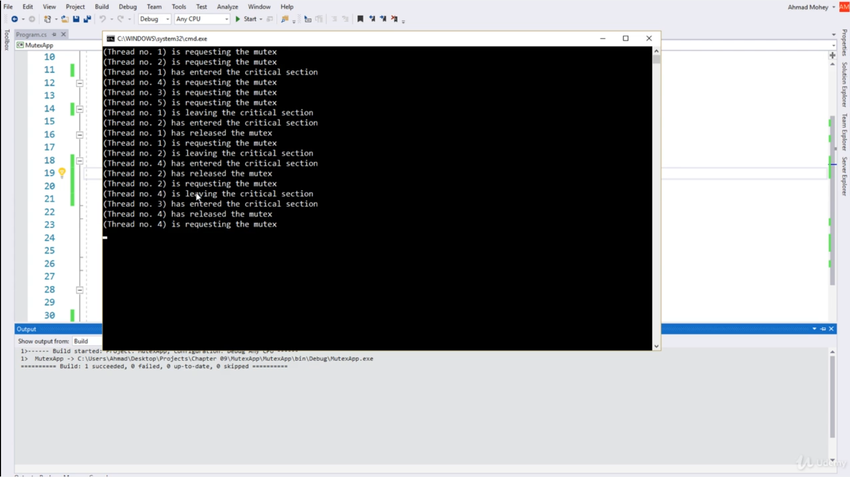Open the Edit menu
850x477 pixels.
[28, 7]
